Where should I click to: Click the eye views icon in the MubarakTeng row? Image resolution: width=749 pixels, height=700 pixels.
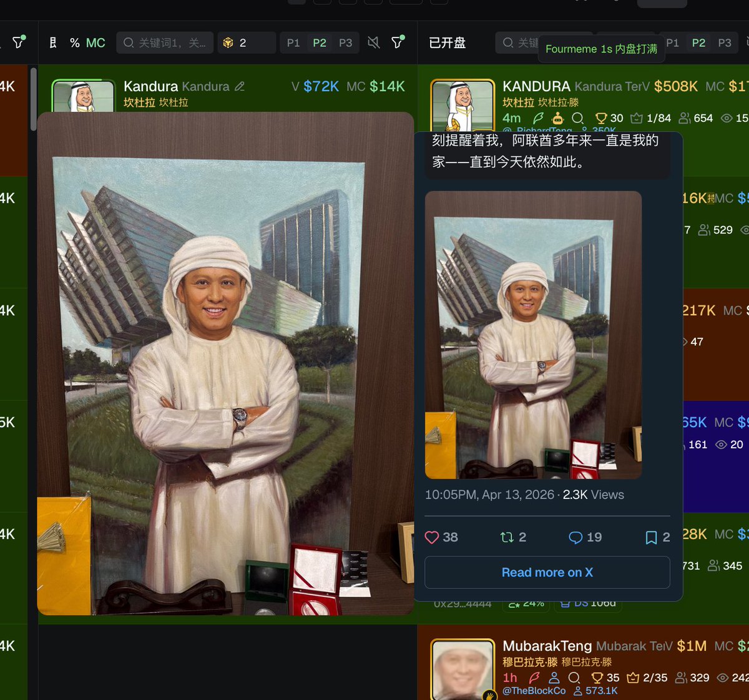(723, 678)
